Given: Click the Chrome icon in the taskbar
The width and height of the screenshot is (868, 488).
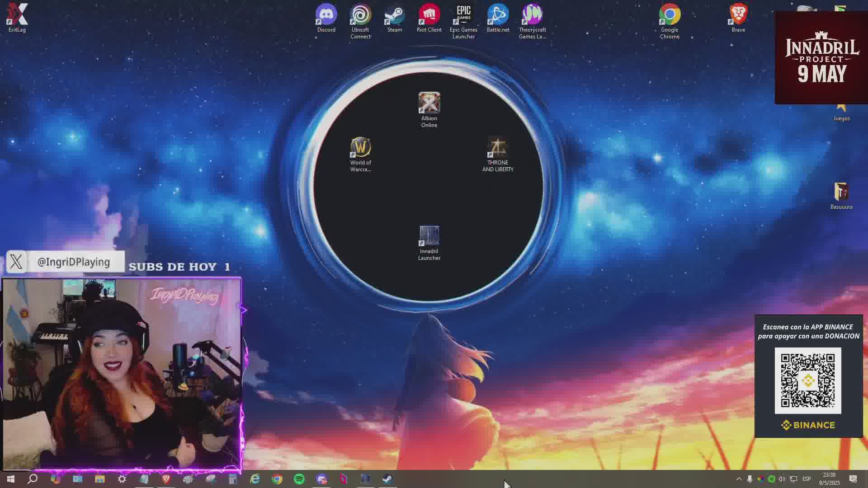Looking at the screenshot, I should tap(277, 479).
